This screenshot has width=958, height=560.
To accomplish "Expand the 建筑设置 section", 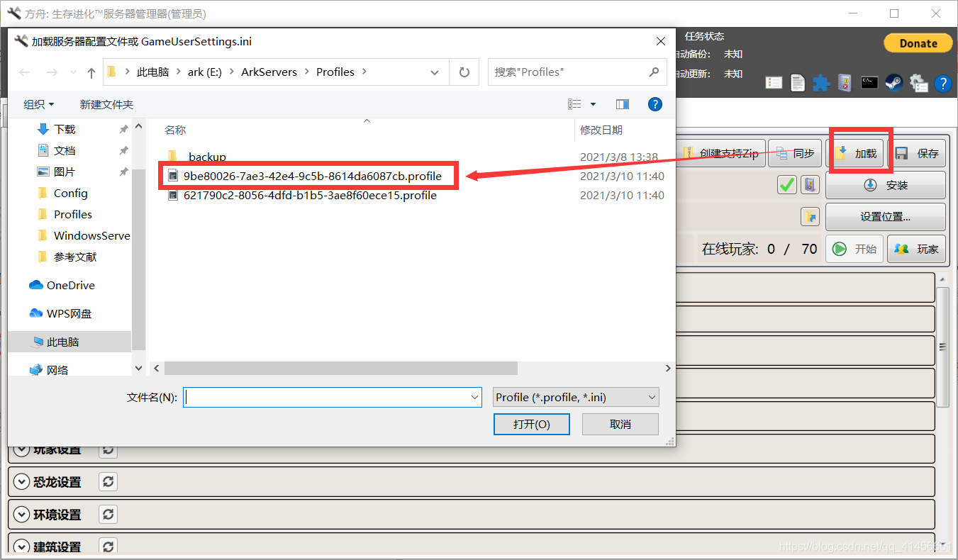I will (22, 547).
